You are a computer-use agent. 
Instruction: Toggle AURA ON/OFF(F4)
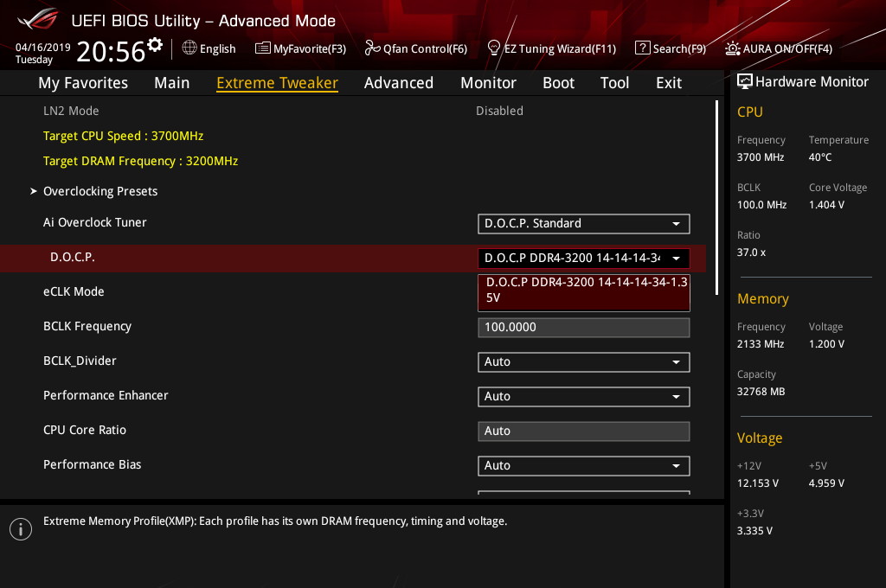click(x=779, y=48)
